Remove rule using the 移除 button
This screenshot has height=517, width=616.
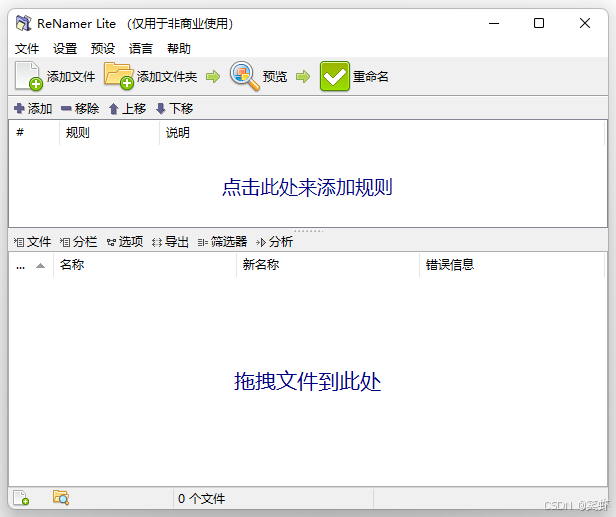(x=80, y=108)
